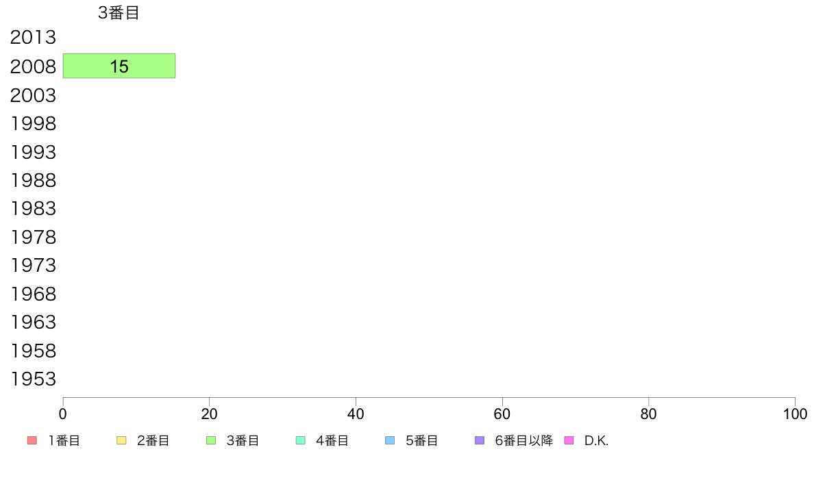Select the 2008 year label

click(33, 67)
